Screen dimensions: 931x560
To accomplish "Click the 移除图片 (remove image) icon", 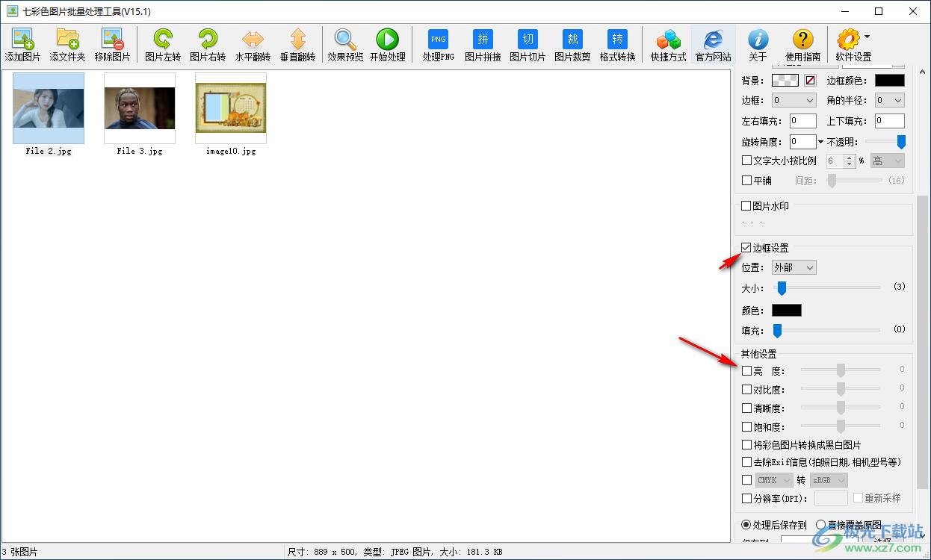I will pos(112,44).
